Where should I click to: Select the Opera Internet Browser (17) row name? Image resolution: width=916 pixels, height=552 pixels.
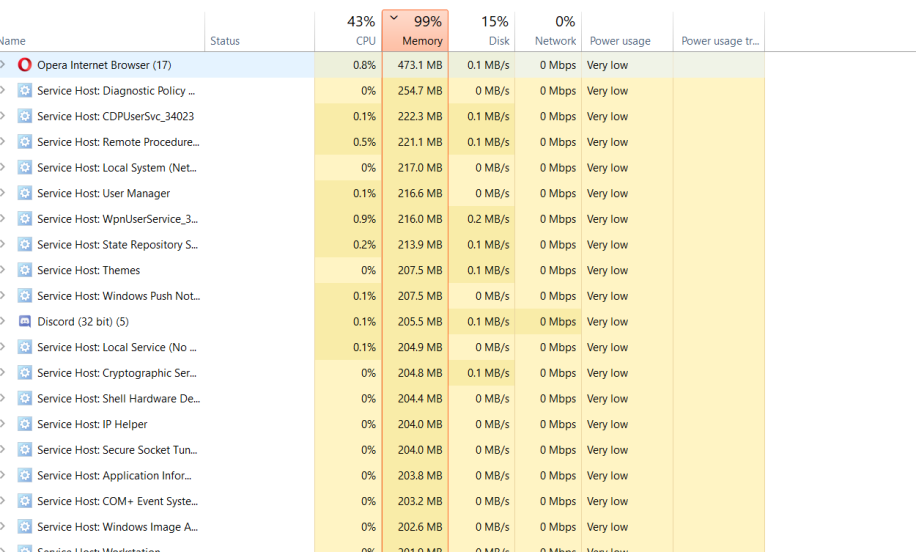(104, 65)
